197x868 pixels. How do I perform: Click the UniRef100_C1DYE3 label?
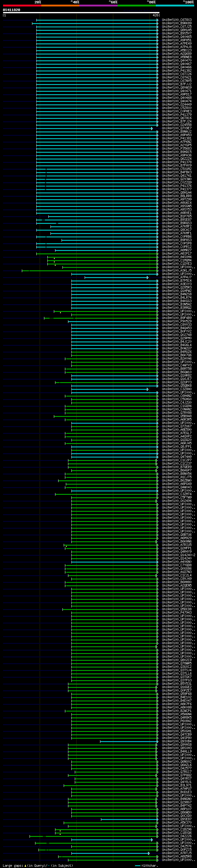pyautogui.click(x=177, y=264)
